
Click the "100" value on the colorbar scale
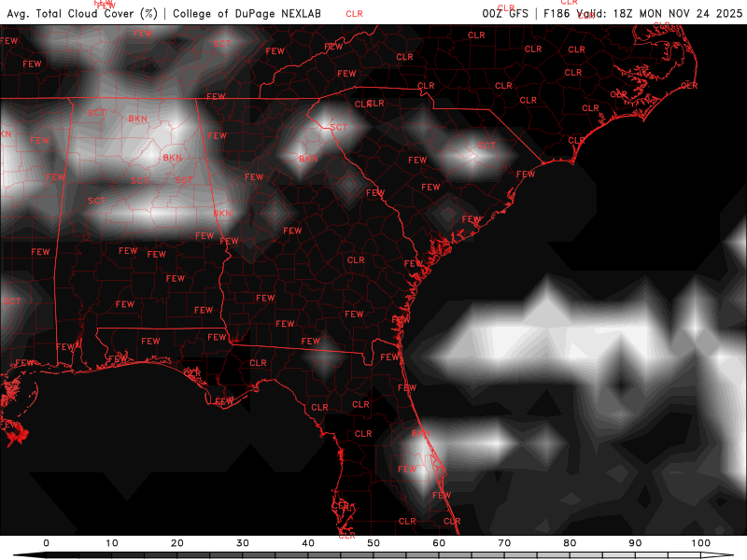[701, 543]
